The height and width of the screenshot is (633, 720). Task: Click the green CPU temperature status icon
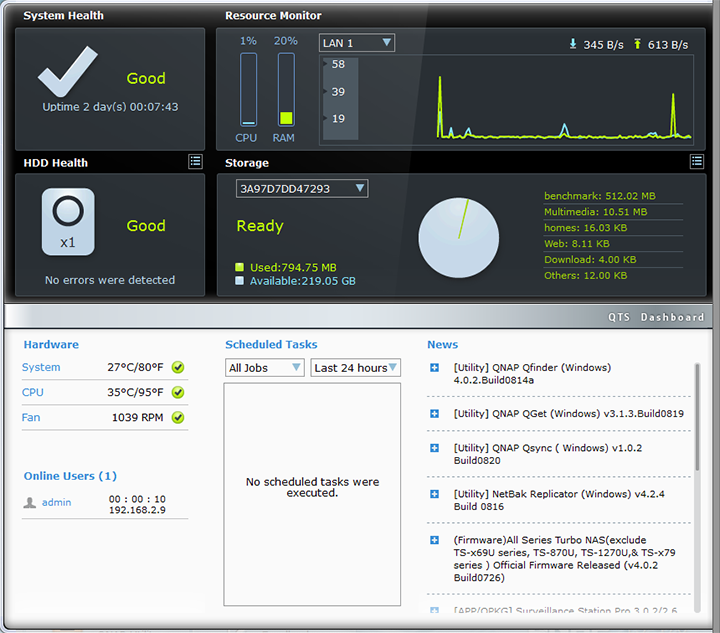click(x=178, y=392)
